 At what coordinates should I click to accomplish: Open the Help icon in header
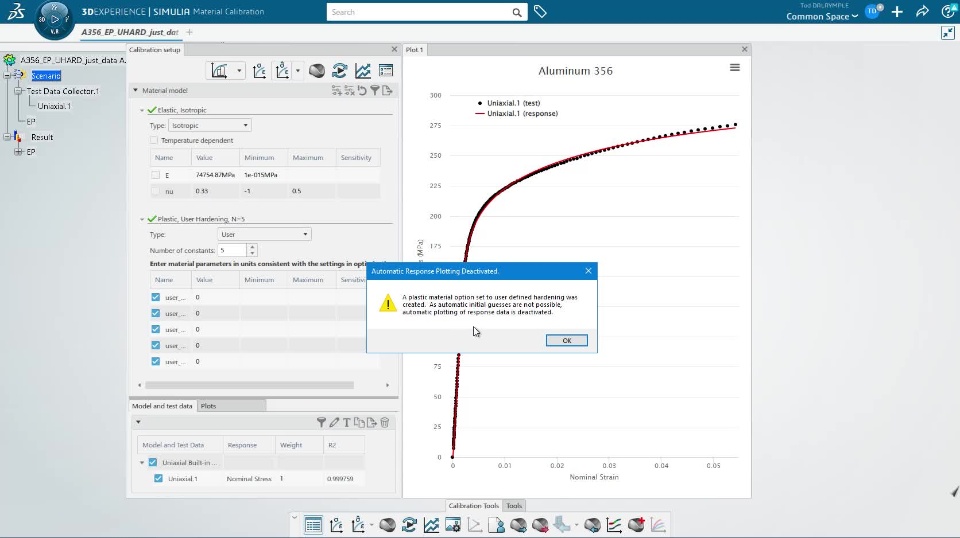[x=948, y=12]
